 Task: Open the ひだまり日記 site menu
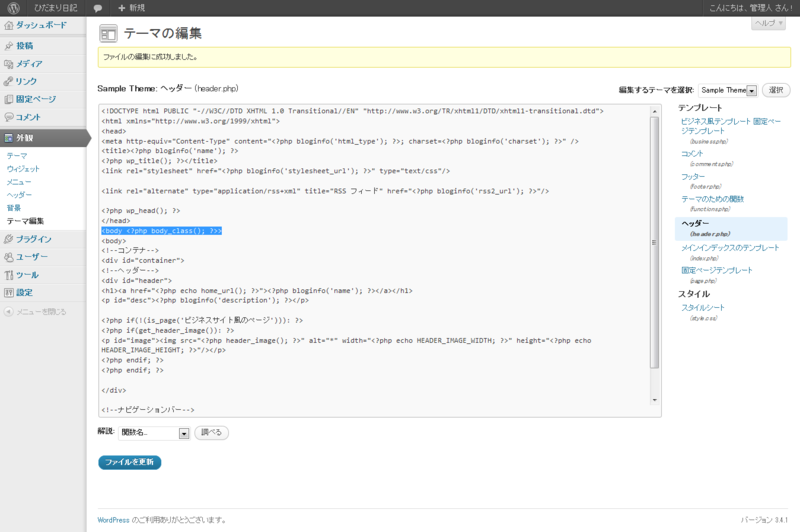(56, 8)
